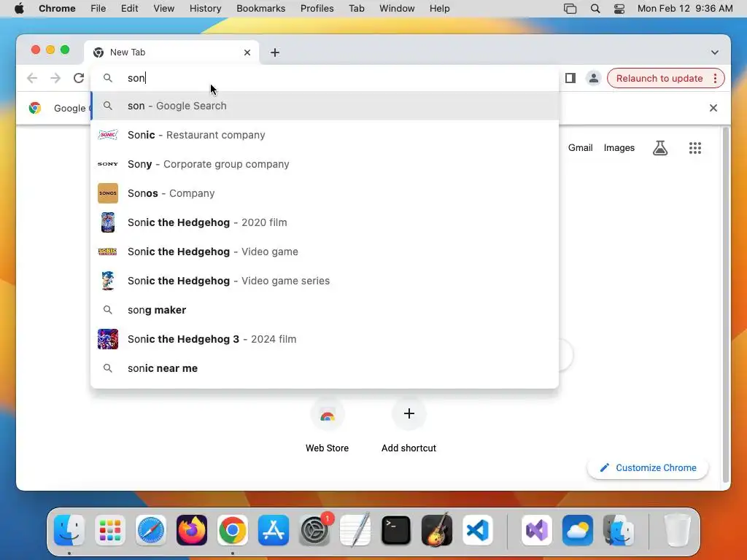Choose Sonic the Hedgehog Video game suggestion
The height and width of the screenshot is (560, 747).
(x=325, y=252)
